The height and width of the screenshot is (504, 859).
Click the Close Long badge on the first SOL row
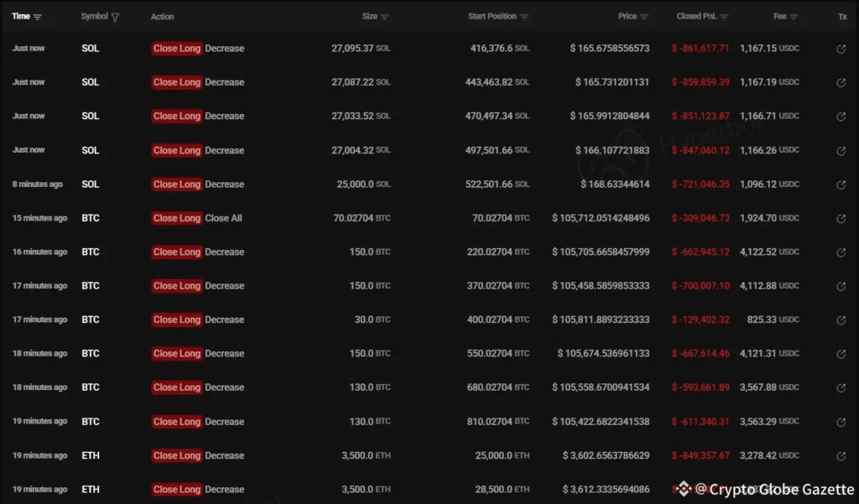point(177,49)
